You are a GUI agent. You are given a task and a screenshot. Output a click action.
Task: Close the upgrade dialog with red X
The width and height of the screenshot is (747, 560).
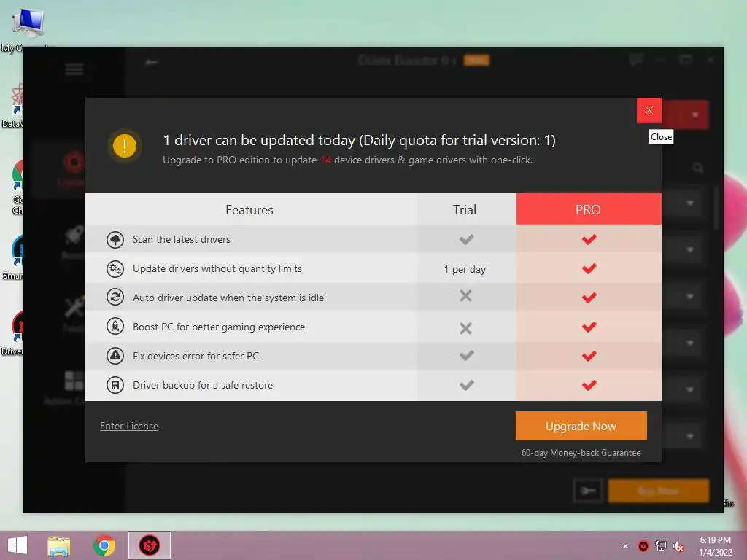click(649, 110)
